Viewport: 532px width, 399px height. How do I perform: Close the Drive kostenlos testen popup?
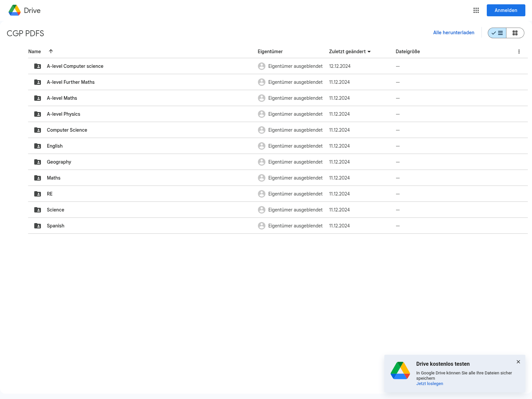click(x=518, y=362)
